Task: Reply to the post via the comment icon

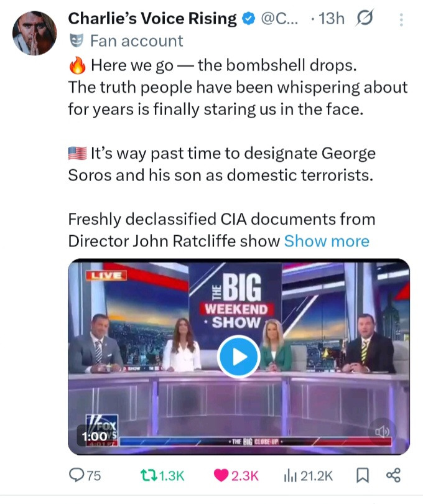Action: 77,476
